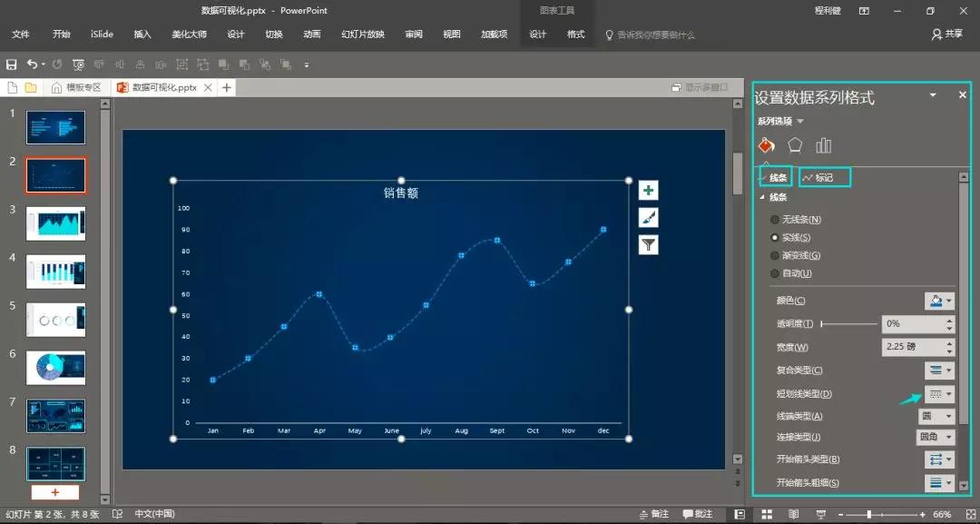
Task: Switch to the 开始 ribbon tab
Action: [62, 35]
